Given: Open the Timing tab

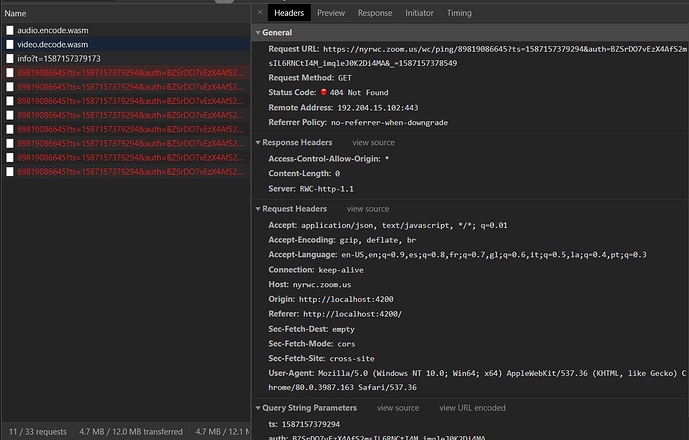Looking at the screenshot, I should (459, 13).
